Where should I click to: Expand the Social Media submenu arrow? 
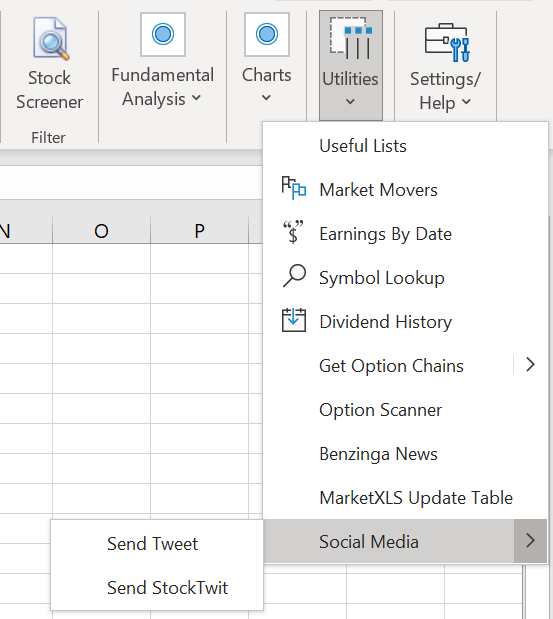coord(530,540)
